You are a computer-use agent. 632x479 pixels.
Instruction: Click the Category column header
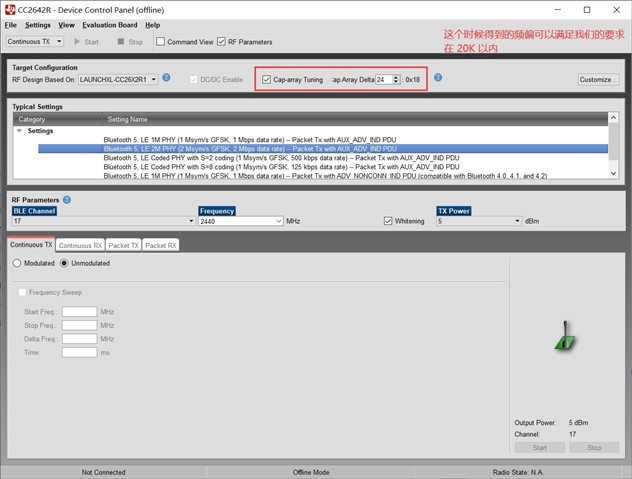pyautogui.click(x=58, y=119)
